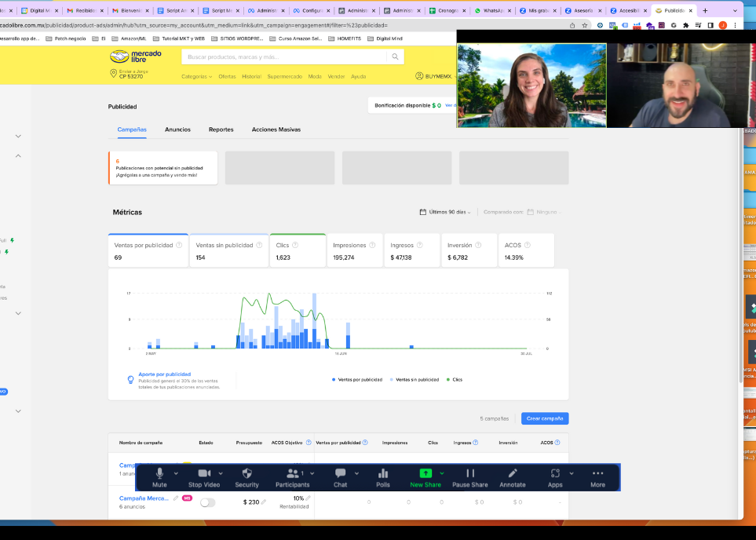Viewport: 756px width, 540px height.
Task: Click the help icon next to Clics metric
Action: tap(295, 245)
